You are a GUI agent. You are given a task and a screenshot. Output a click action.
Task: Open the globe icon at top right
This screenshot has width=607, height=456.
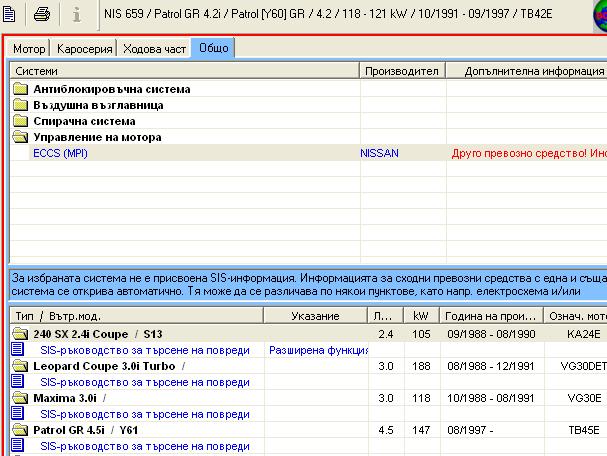tap(600, 15)
